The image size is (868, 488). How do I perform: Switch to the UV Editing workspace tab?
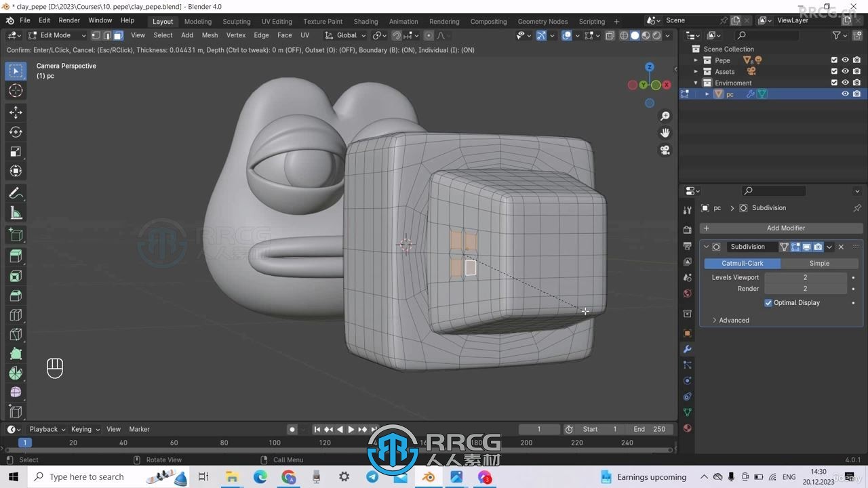277,21
